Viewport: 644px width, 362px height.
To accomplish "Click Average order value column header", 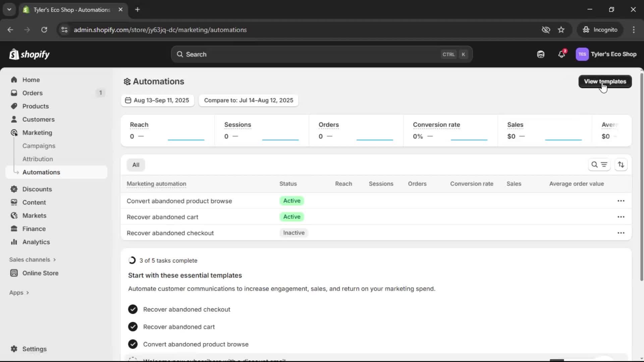I will tap(577, 184).
